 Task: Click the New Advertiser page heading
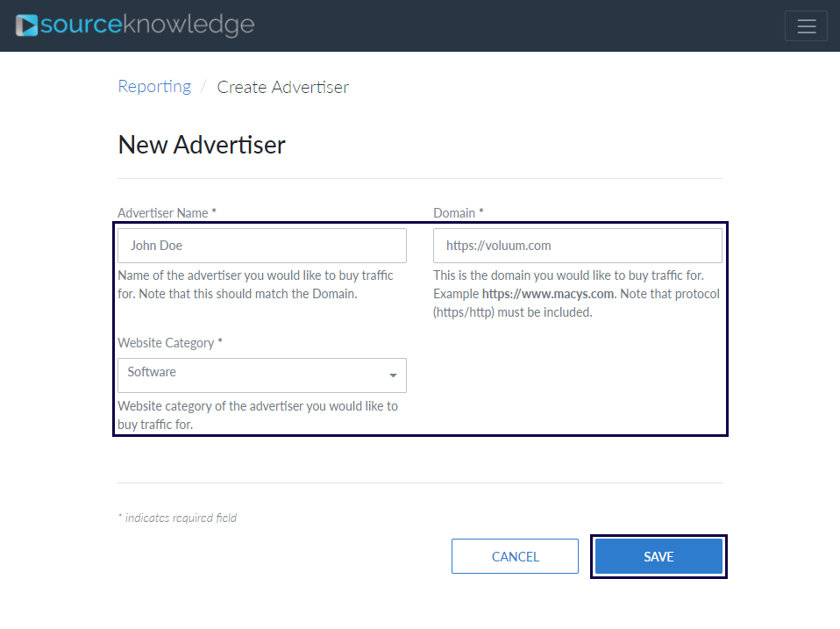(x=201, y=144)
